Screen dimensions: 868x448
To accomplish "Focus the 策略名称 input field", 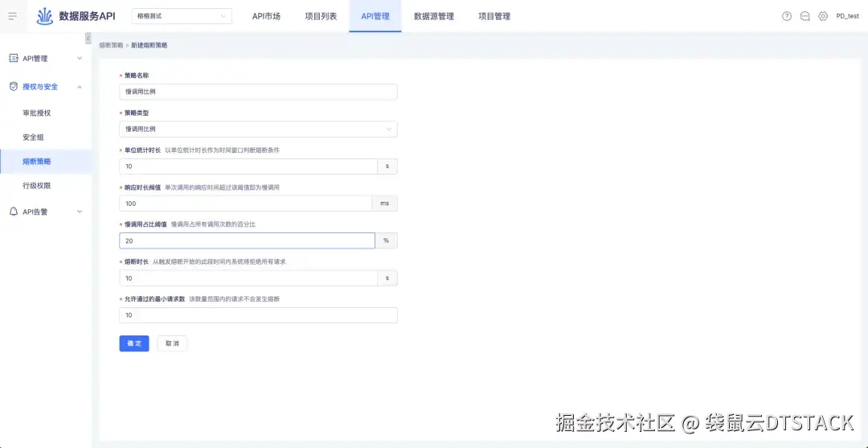I will point(258,92).
